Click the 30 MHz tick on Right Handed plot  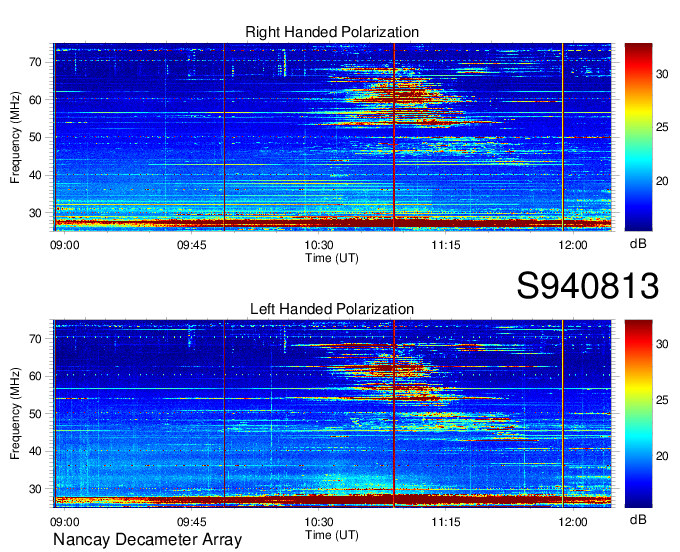tap(35, 213)
